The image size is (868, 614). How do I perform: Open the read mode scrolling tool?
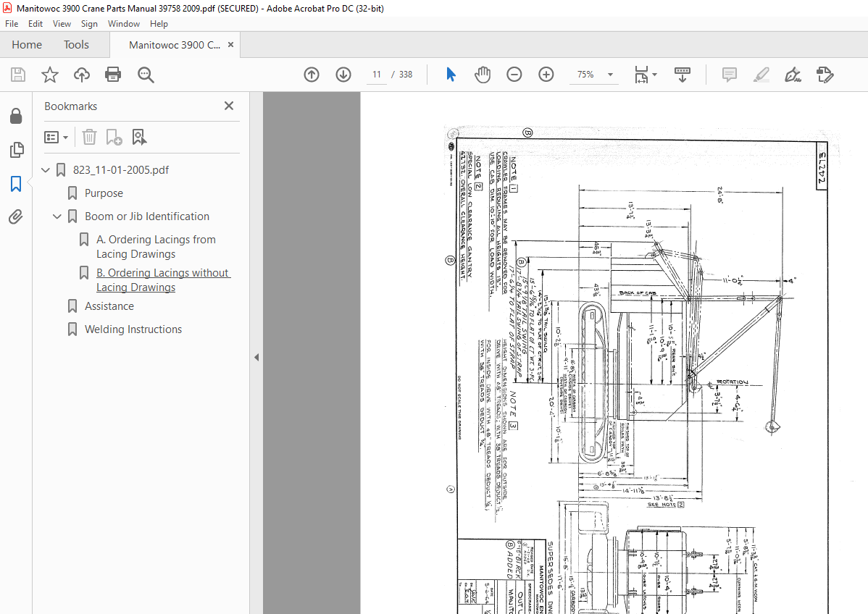(682, 75)
